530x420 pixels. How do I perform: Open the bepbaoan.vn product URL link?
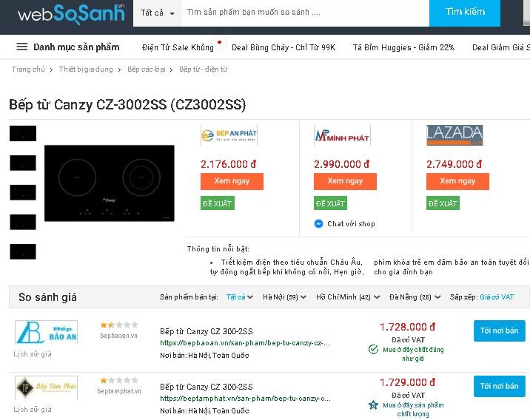tap(245, 343)
